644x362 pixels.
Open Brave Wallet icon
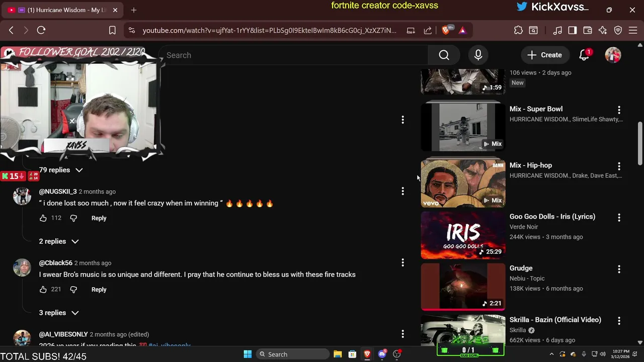(587, 30)
